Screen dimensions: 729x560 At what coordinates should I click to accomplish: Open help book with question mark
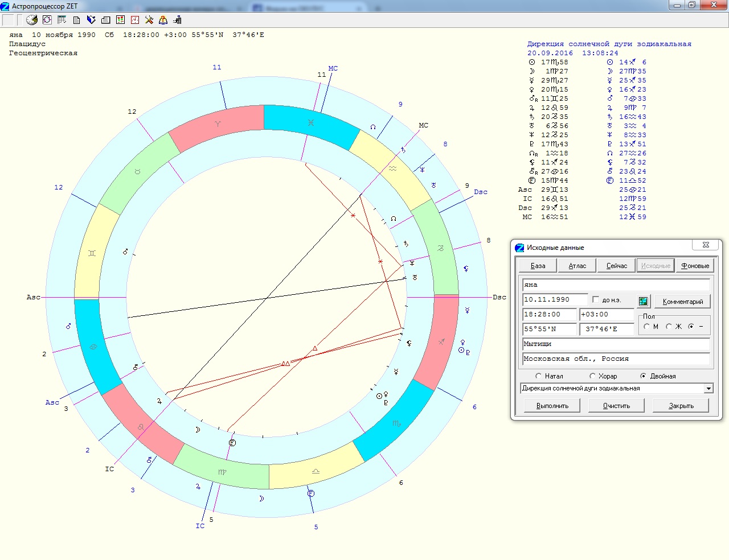pos(163,20)
